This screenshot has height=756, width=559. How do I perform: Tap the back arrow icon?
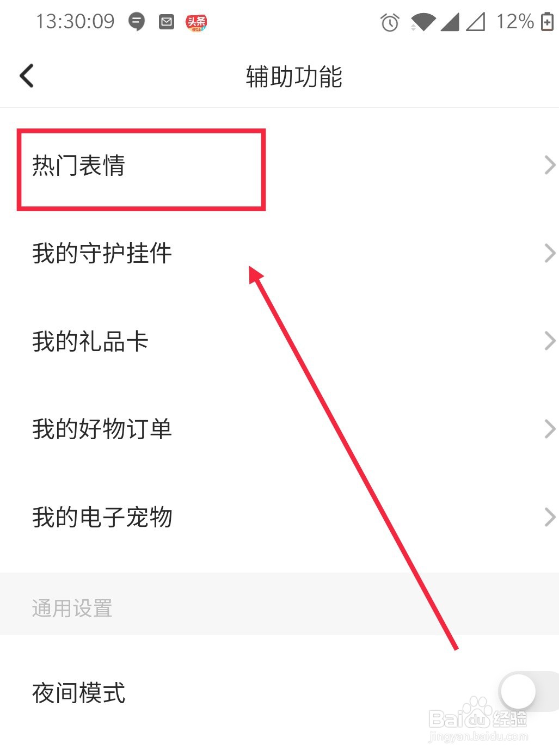click(x=27, y=76)
